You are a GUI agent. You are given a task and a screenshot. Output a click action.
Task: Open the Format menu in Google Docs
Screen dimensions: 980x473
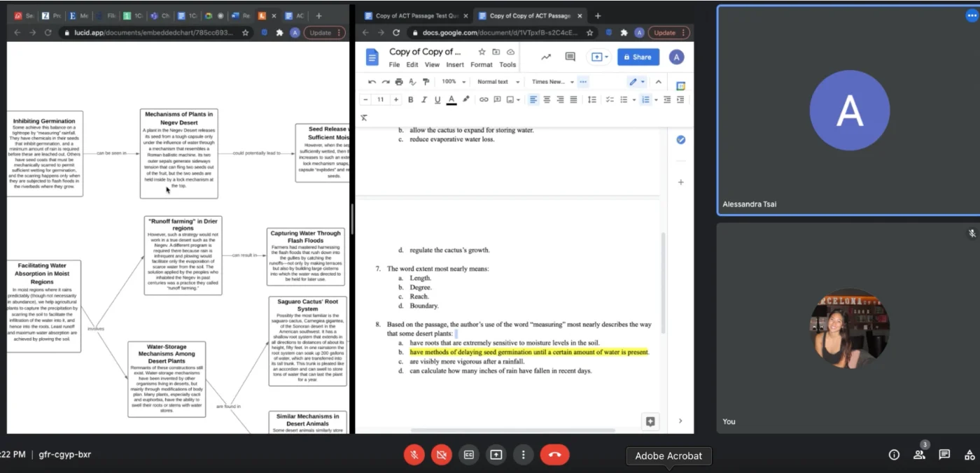[482, 64]
